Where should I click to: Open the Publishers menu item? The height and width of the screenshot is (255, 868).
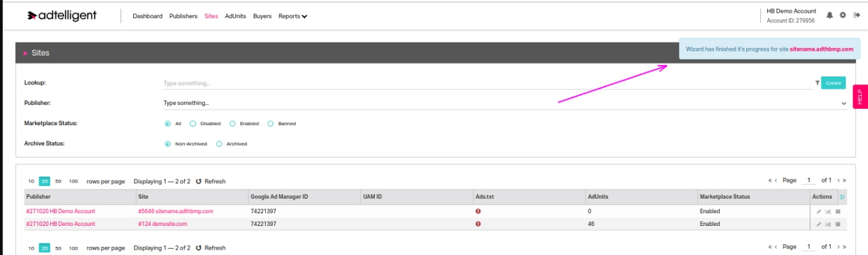[183, 16]
